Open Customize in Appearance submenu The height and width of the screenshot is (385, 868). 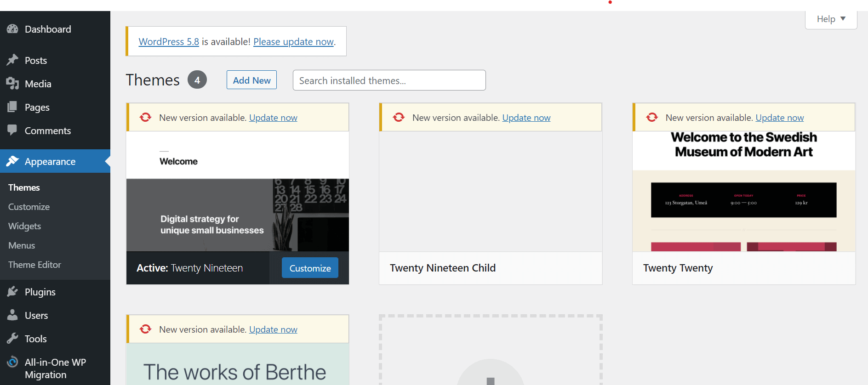click(x=29, y=207)
